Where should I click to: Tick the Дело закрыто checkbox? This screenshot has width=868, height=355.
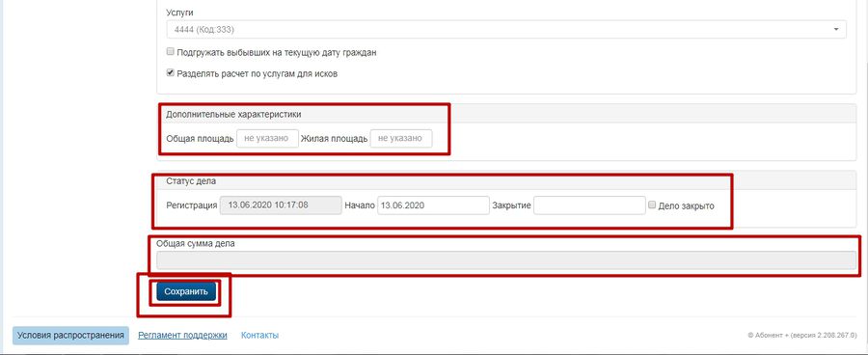[652, 205]
